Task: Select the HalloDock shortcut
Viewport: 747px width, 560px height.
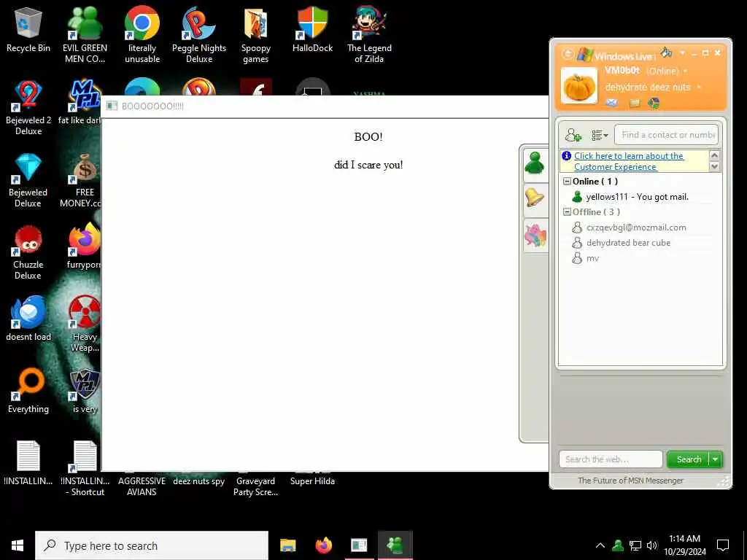Action: pyautogui.click(x=312, y=29)
